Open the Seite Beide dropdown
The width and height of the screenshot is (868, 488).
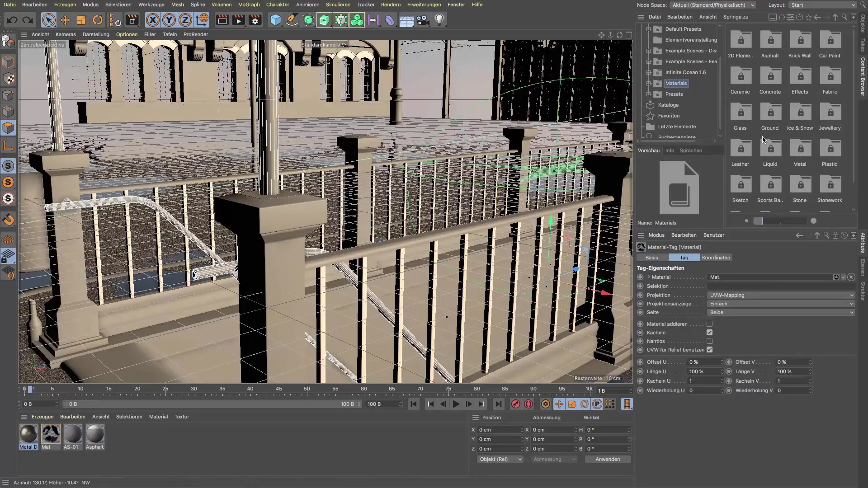pos(781,312)
